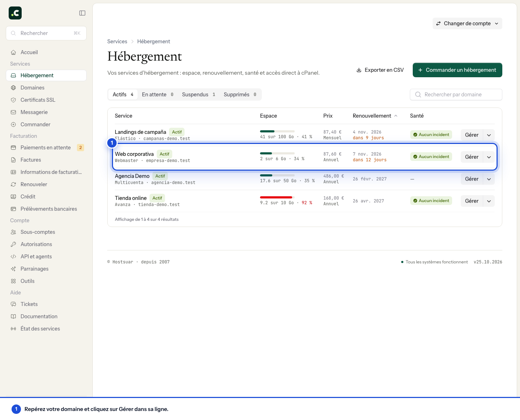The width and height of the screenshot is (520, 420).
Task: Click the Tienda online storage usage bar
Action: [277, 197]
